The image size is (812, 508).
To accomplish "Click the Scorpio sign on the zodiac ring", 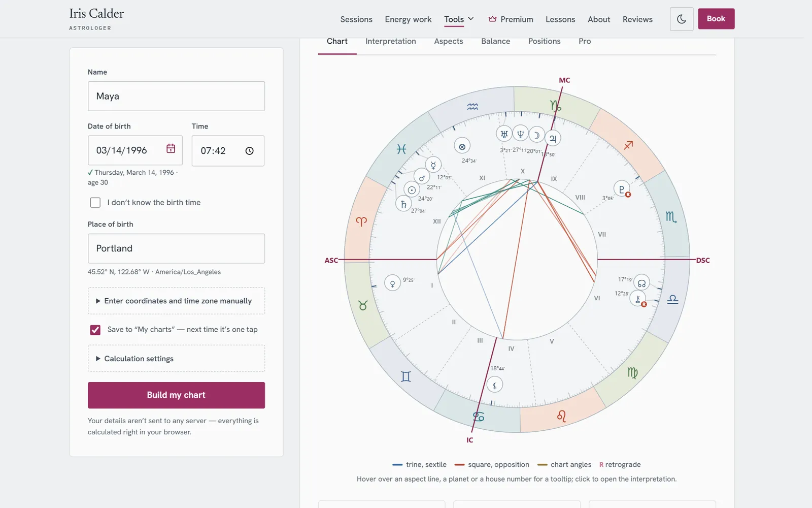I will tap(671, 217).
